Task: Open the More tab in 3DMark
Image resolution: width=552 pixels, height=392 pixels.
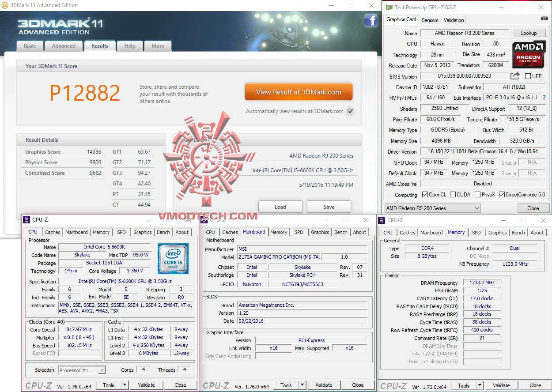Action: coord(158,46)
